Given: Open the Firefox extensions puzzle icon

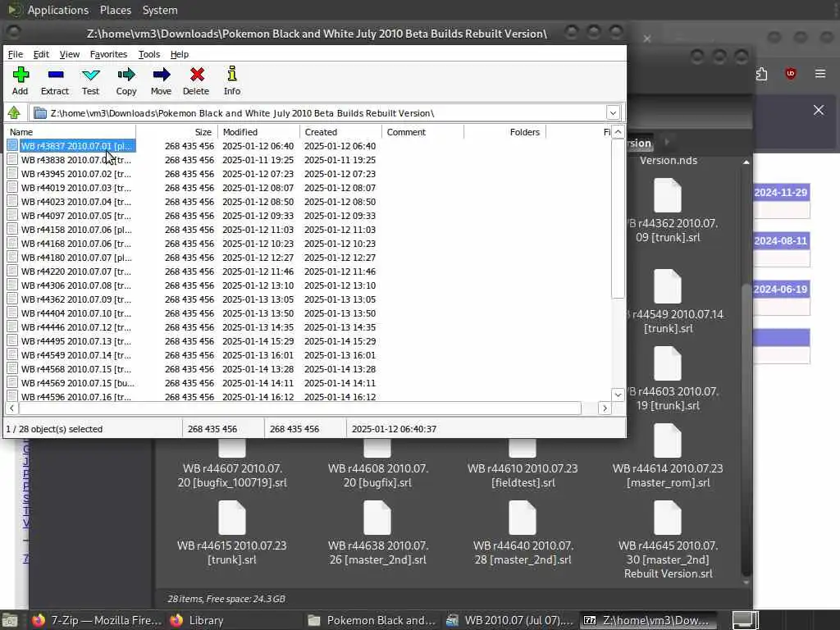Looking at the screenshot, I should coord(761,74).
